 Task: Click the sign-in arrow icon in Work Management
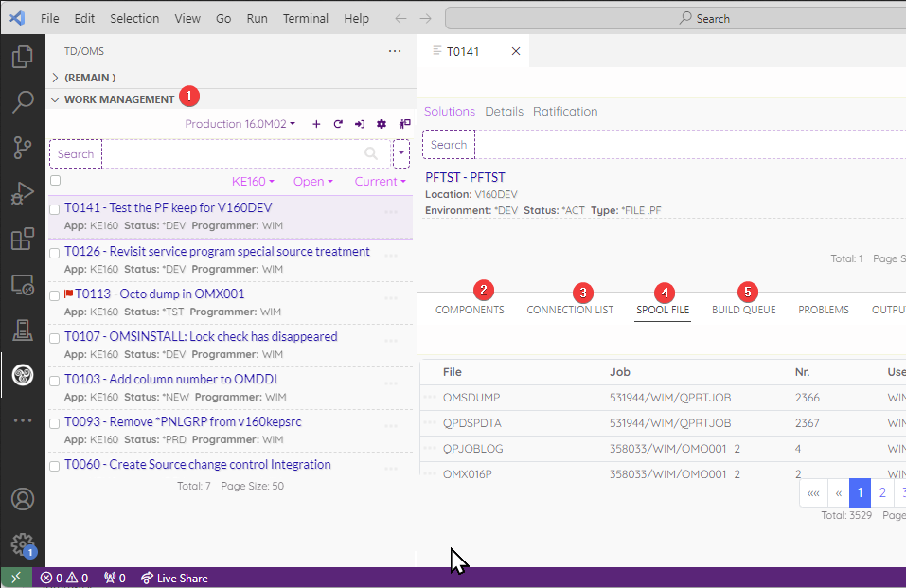[360, 124]
